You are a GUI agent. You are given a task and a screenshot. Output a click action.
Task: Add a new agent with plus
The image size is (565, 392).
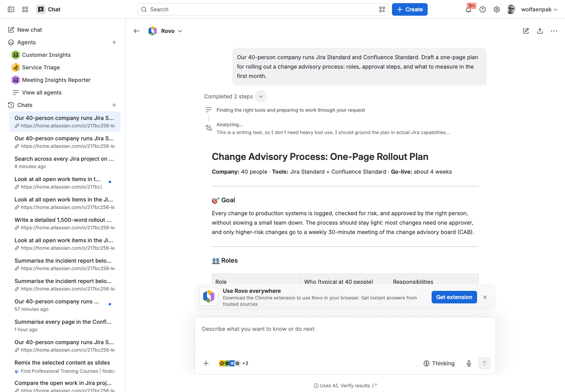(x=114, y=42)
